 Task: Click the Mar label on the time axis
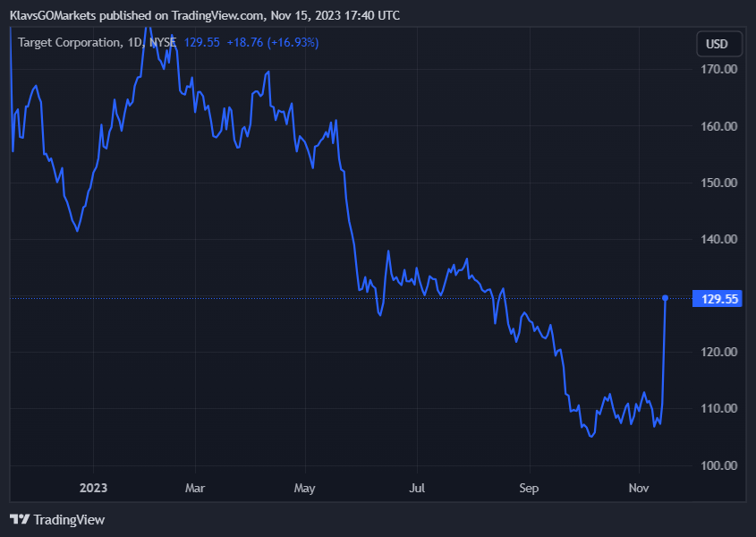click(195, 488)
